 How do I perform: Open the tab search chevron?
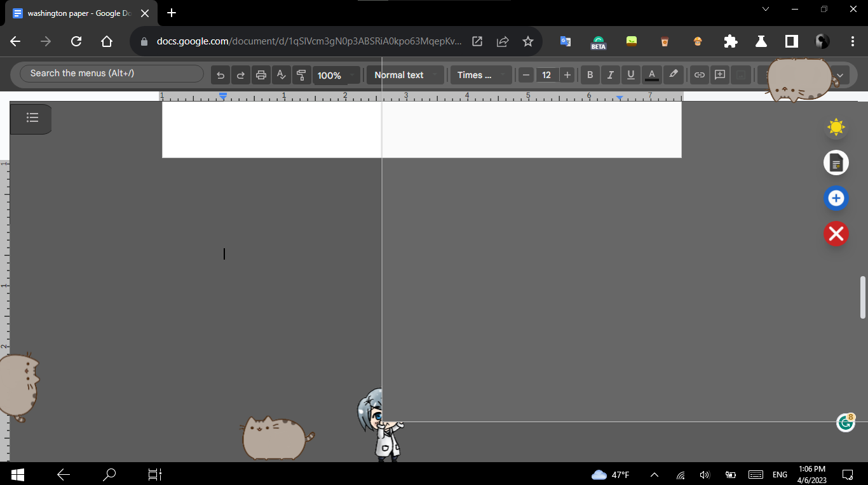[x=766, y=9]
